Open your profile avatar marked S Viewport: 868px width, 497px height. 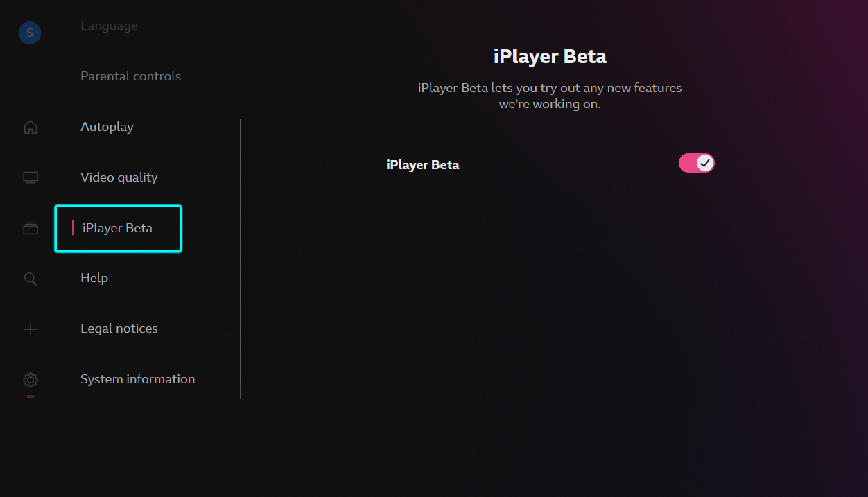[x=29, y=33]
